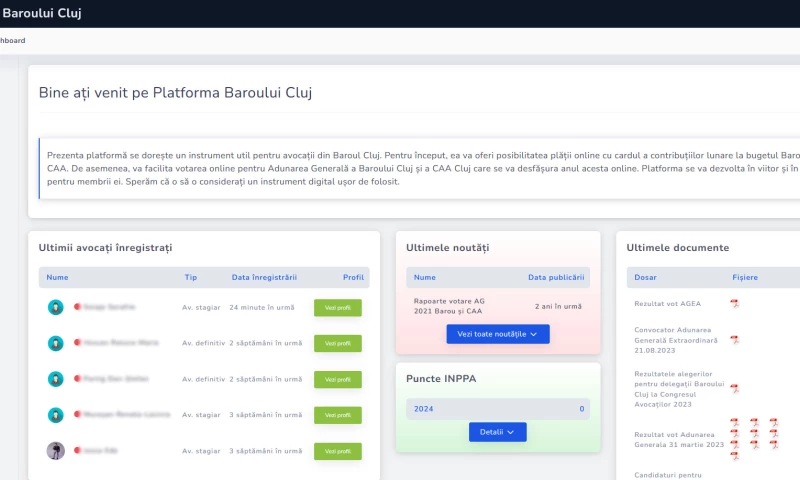Click Vezi profil in the third lawyer row
This screenshot has height=480, width=800.
pos(337,379)
